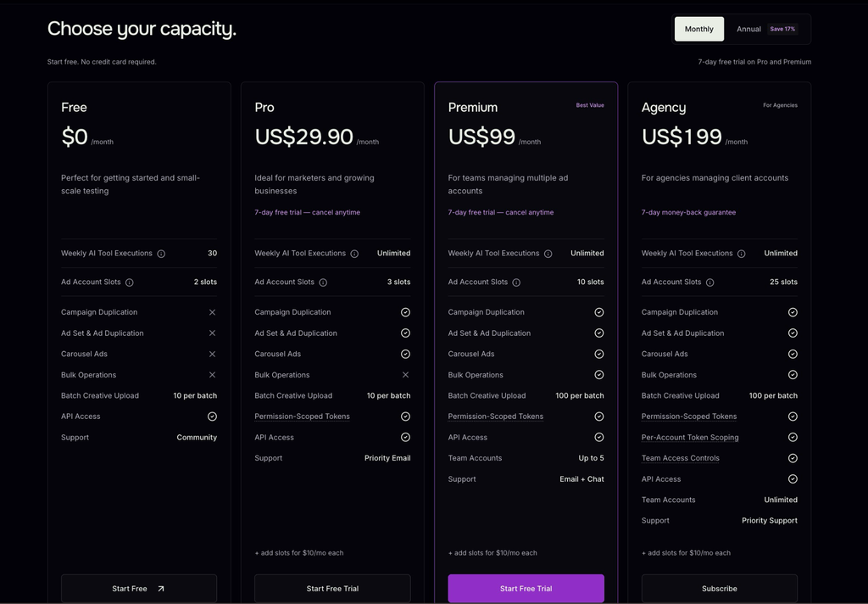Image resolution: width=868 pixels, height=604 pixels.
Task: Click Pro plan '+ add slots for $10/mo each'
Action: click(x=299, y=553)
